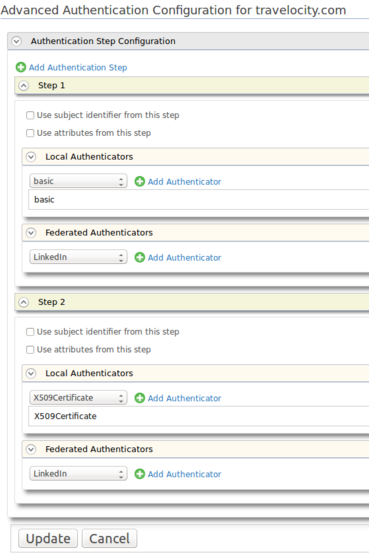
Task: Open the X509Certificate local authenticator dropdown
Action: pyautogui.click(x=78, y=398)
